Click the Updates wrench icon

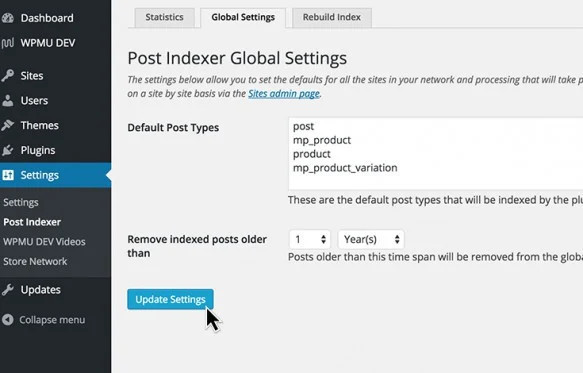[x=7, y=289]
